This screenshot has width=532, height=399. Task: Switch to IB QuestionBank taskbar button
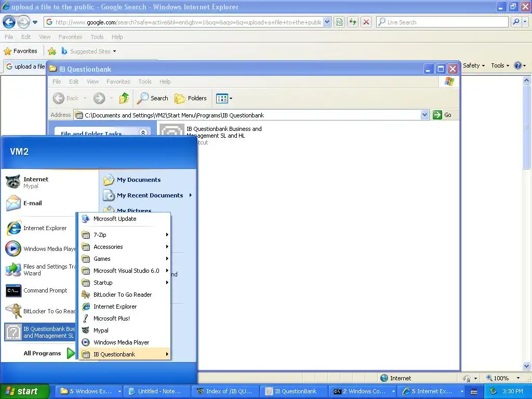click(x=294, y=391)
